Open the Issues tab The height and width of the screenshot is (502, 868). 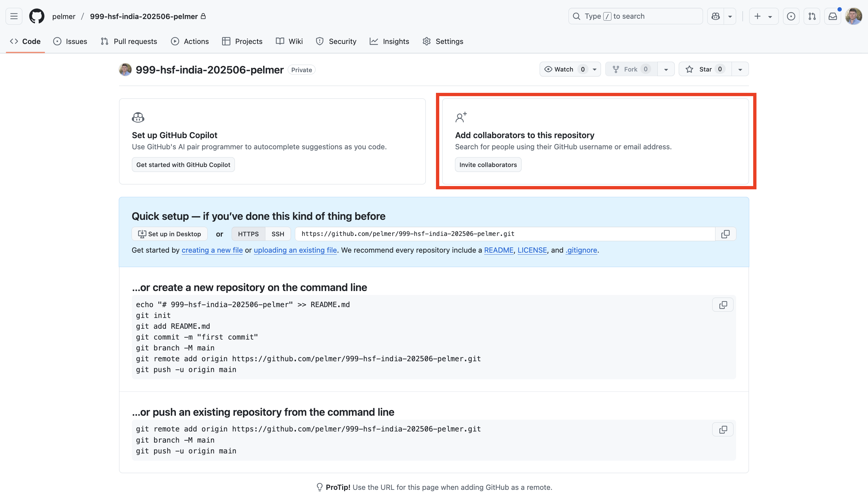[70, 41]
